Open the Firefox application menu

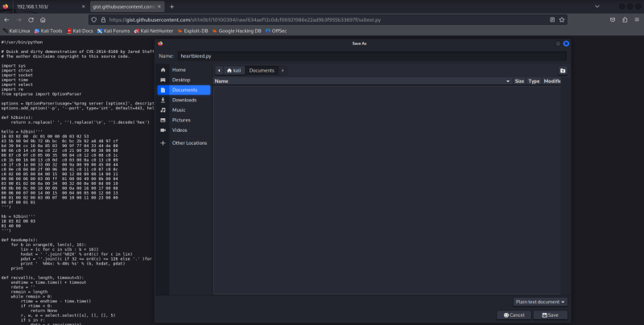click(x=637, y=19)
